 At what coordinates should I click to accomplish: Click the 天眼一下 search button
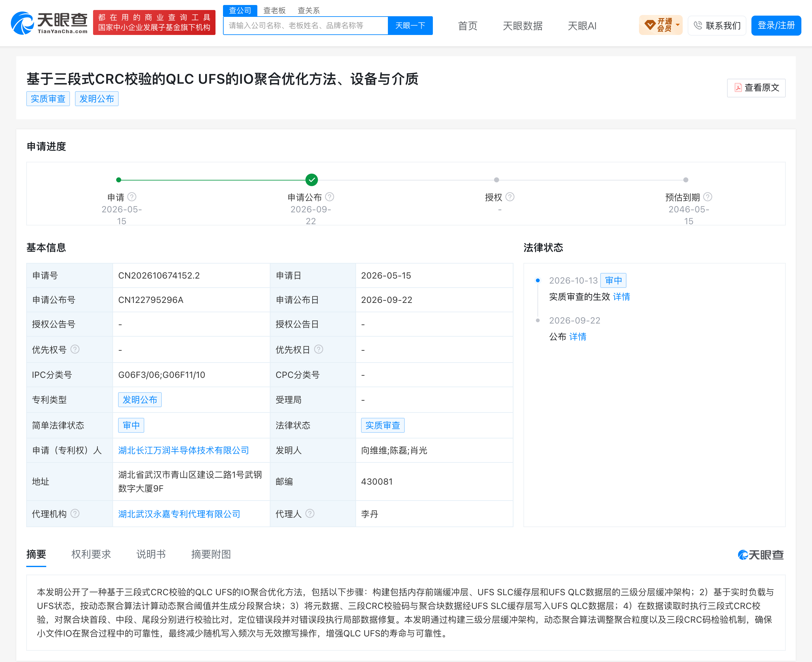tap(410, 26)
